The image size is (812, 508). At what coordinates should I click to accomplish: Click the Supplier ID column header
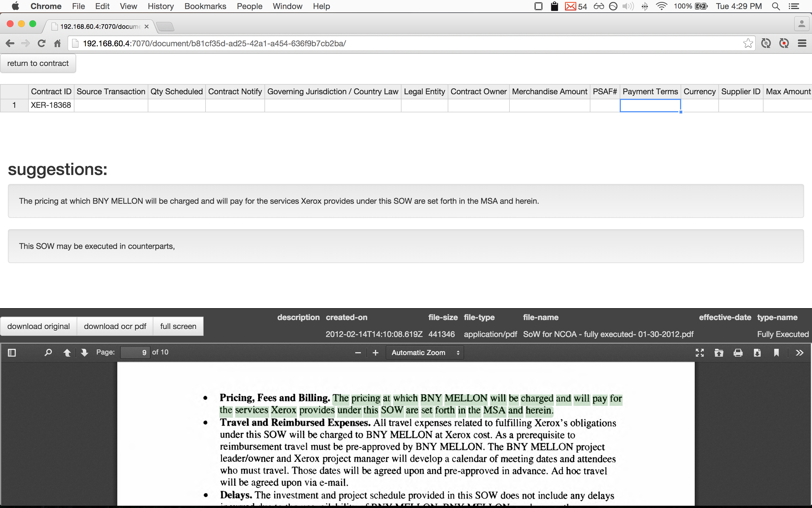[741, 92]
